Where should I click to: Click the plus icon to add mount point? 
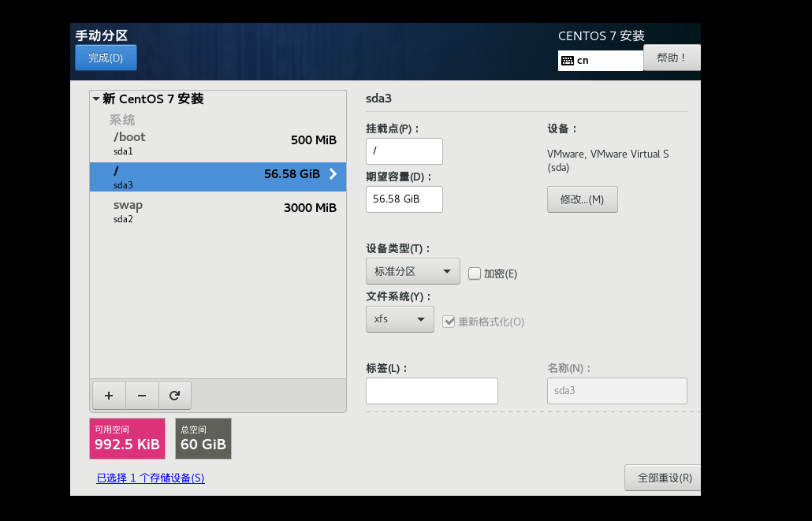click(x=109, y=396)
